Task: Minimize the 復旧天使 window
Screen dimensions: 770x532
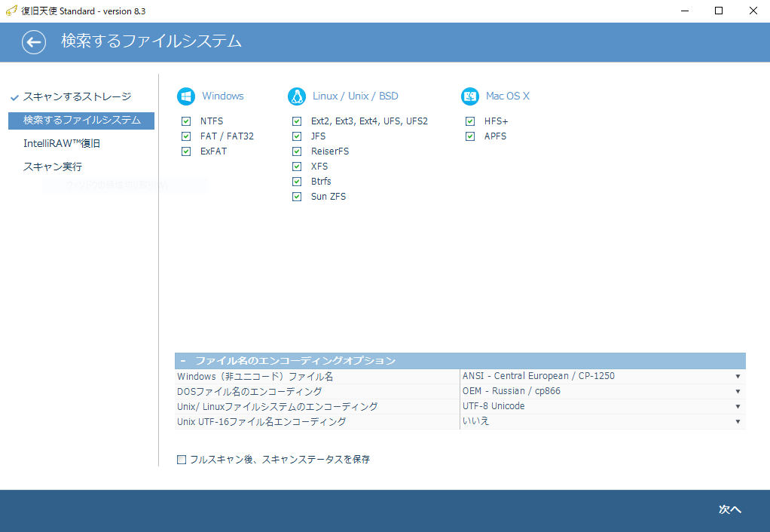Action: (685, 11)
